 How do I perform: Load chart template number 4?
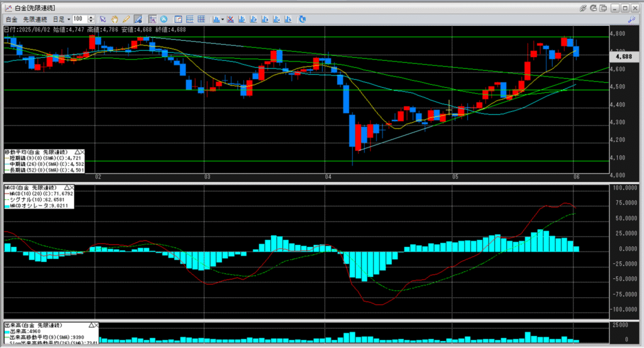277,19
